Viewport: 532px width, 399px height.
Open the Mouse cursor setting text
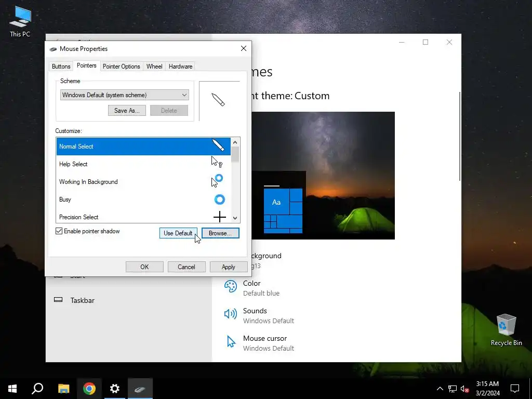point(269,343)
